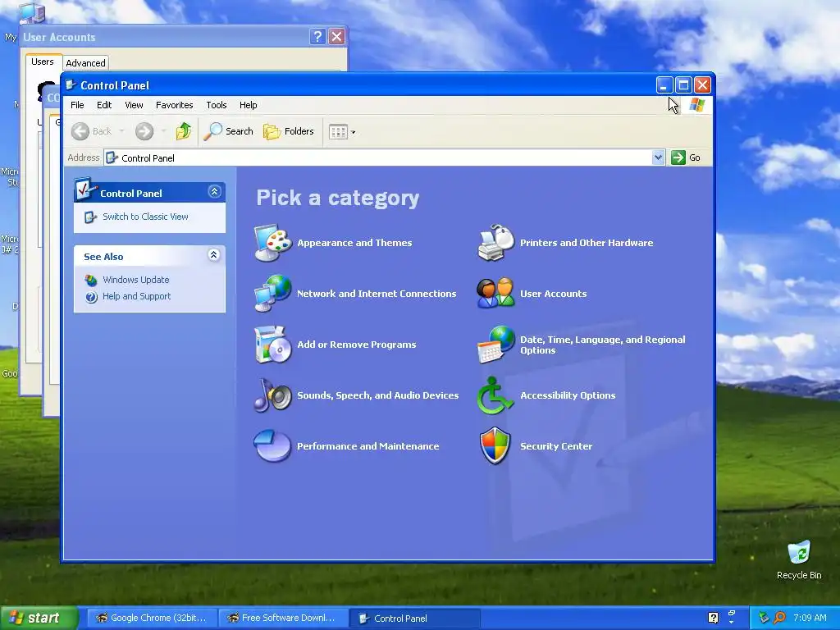The width and height of the screenshot is (840, 630).
Task: Click Date, Time, Language calendar icon
Action: point(495,344)
